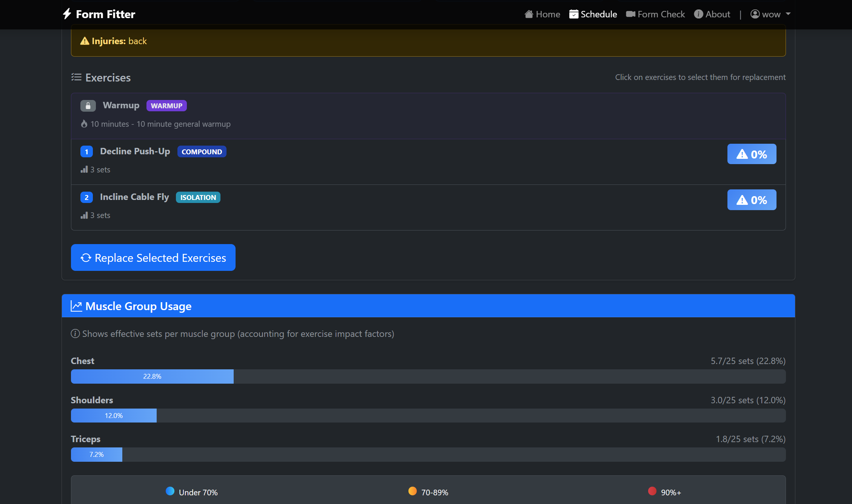Open the wow account dropdown arrow
Screen dimensions: 852x504
coord(788,14)
